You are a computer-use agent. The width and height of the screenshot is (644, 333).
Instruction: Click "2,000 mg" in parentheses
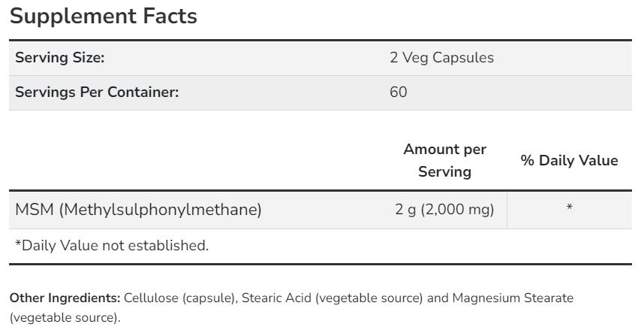458,210
